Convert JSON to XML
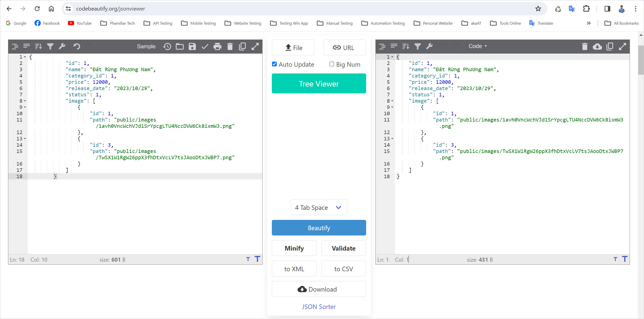644x319 pixels. (294, 269)
